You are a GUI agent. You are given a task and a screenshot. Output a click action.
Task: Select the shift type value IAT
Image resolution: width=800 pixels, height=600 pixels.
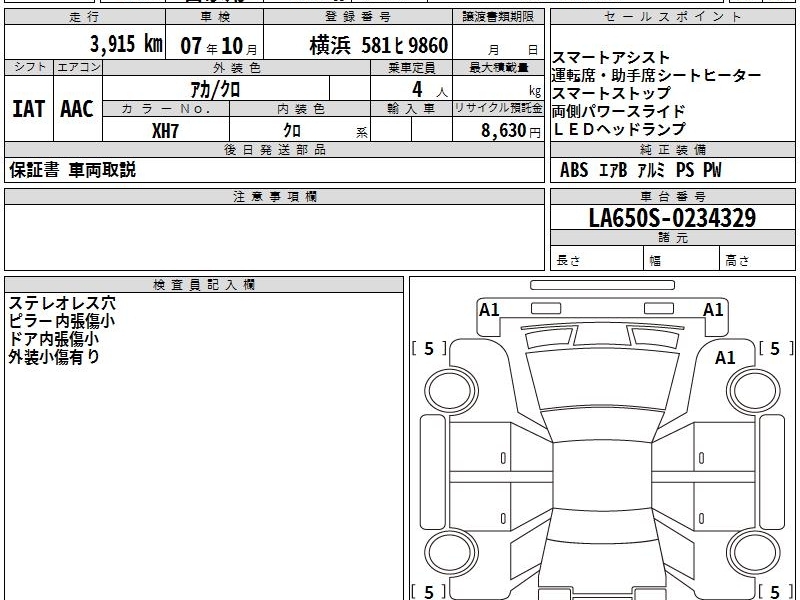[29, 109]
